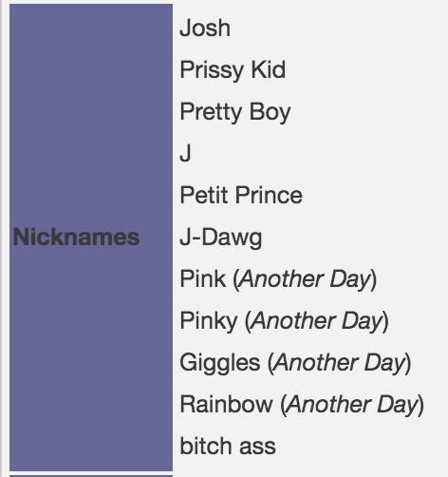Image resolution: width=448 pixels, height=477 pixels.
Task: Click the Prissy Kid nickname text
Action: [x=233, y=69]
